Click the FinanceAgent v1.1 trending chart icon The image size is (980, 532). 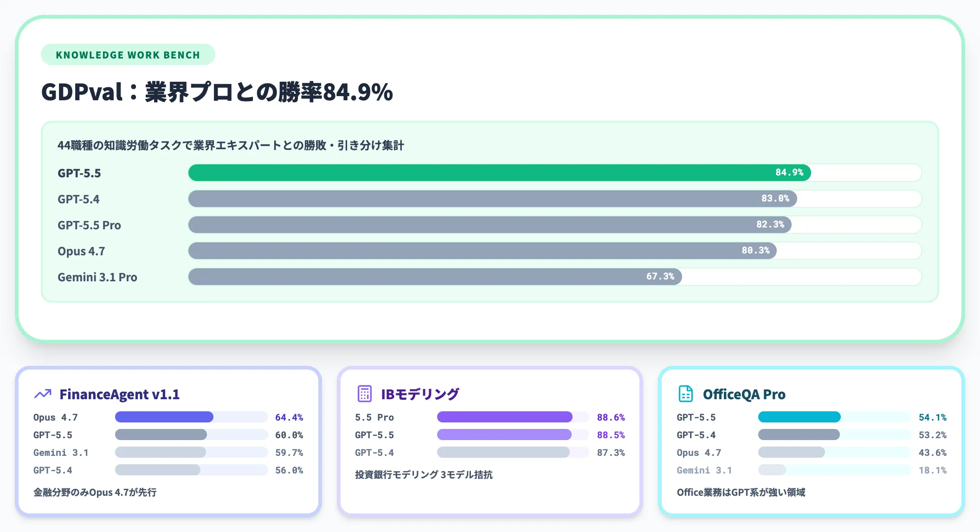[43, 393]
